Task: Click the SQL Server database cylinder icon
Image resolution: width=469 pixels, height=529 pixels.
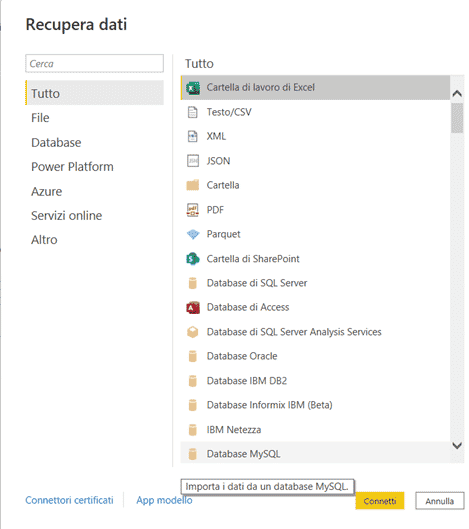Action: coord(193,283)
